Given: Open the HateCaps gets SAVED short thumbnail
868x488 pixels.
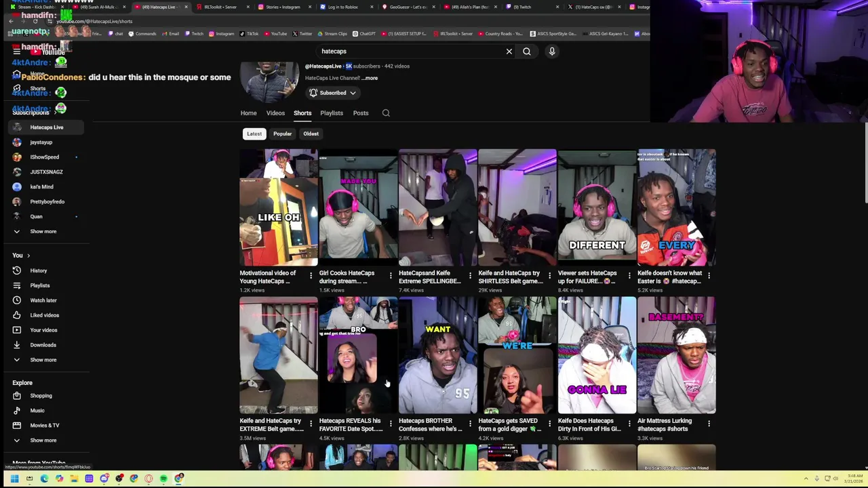Looking at the screenshot, I should (x=517, y=355).
